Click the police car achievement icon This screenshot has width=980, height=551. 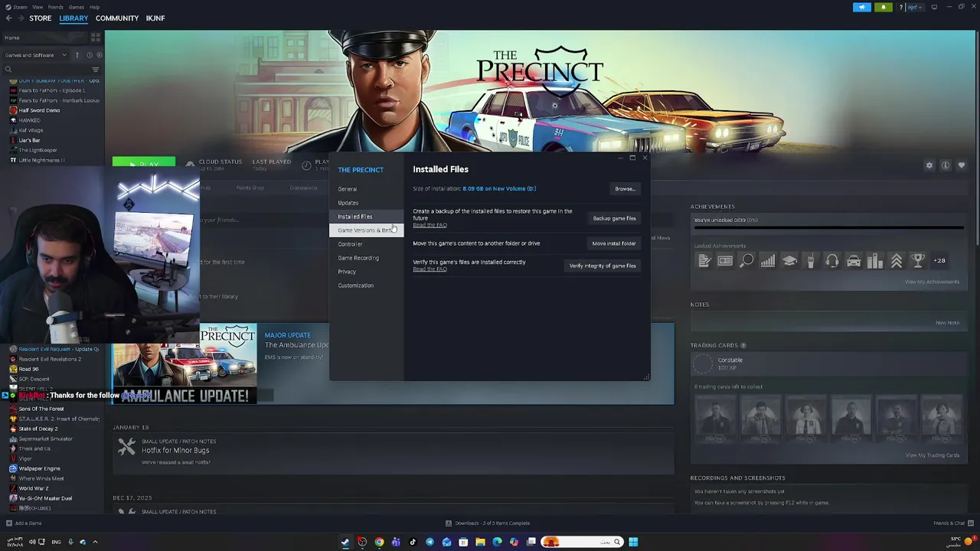click(854, 261)
